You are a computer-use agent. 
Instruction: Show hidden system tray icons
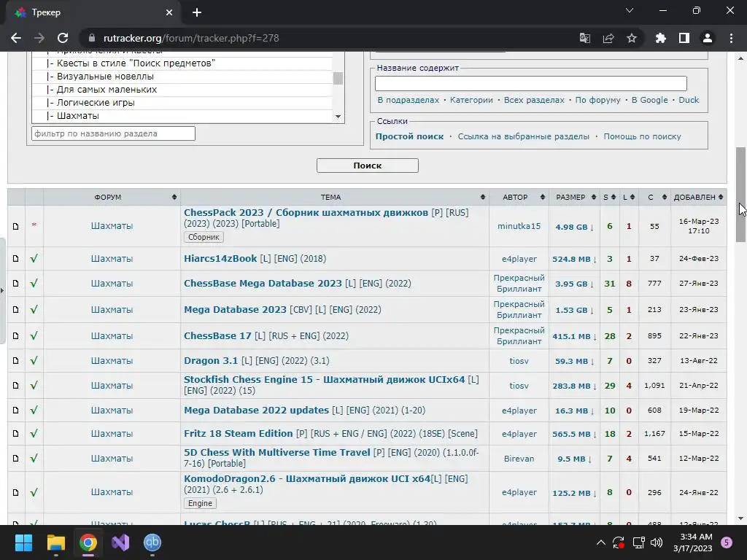click(x=601, y=542)
